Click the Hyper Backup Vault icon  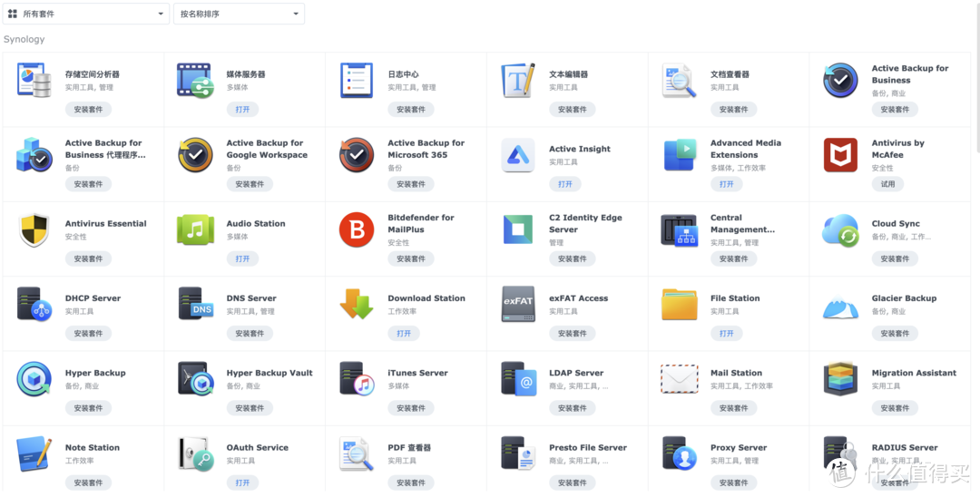click(196, 379)
